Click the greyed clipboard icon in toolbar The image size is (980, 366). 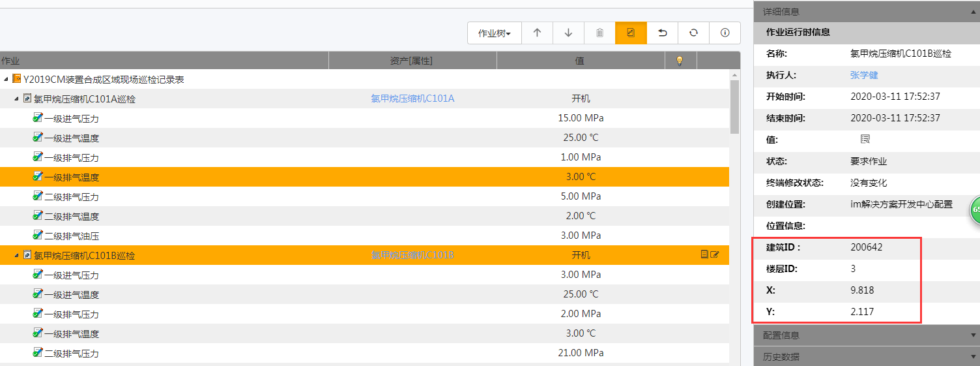tap(599, 33)
